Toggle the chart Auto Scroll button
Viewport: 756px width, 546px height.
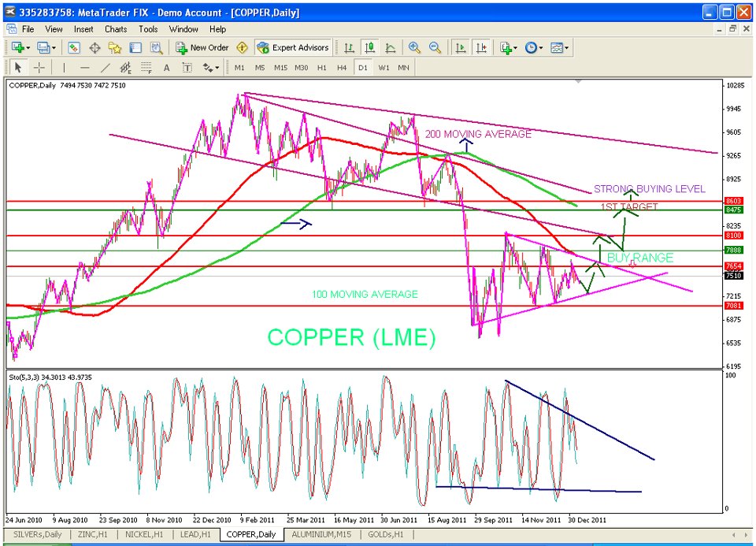coord(460,48)
